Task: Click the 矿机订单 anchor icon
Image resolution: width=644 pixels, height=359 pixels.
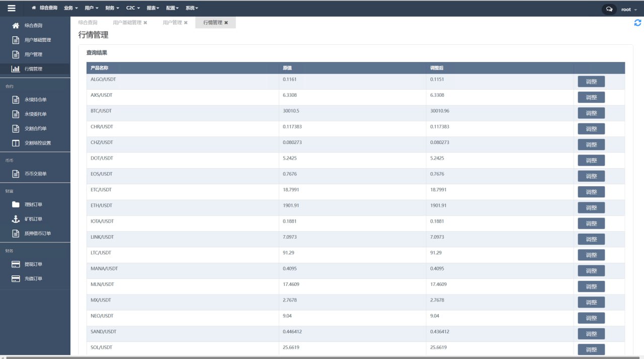Action: (16, 219)
